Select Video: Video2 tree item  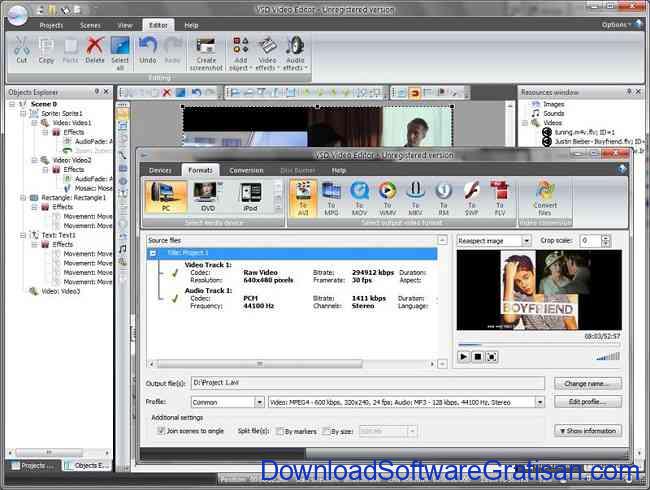[x=71, y=160]
